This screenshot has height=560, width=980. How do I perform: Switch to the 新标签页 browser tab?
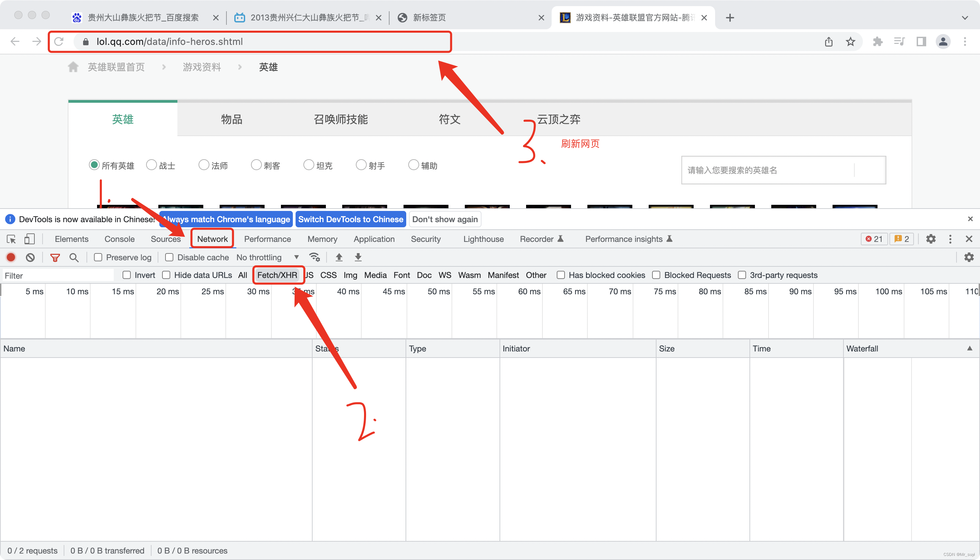(470, 18)
